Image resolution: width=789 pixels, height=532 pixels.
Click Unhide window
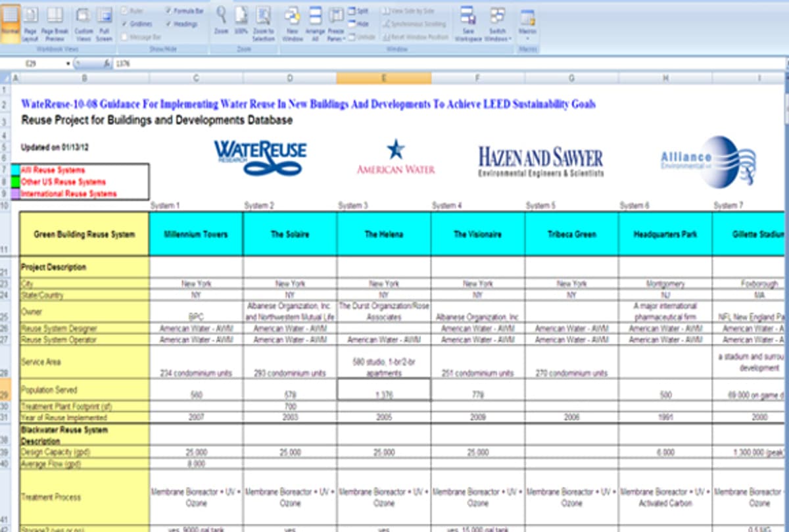[x=362, y=37]
